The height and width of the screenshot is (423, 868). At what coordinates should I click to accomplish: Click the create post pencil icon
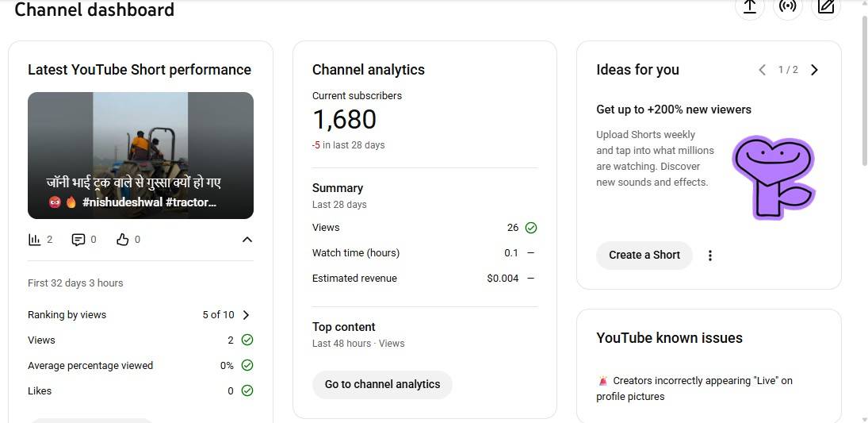coord(826,6)
